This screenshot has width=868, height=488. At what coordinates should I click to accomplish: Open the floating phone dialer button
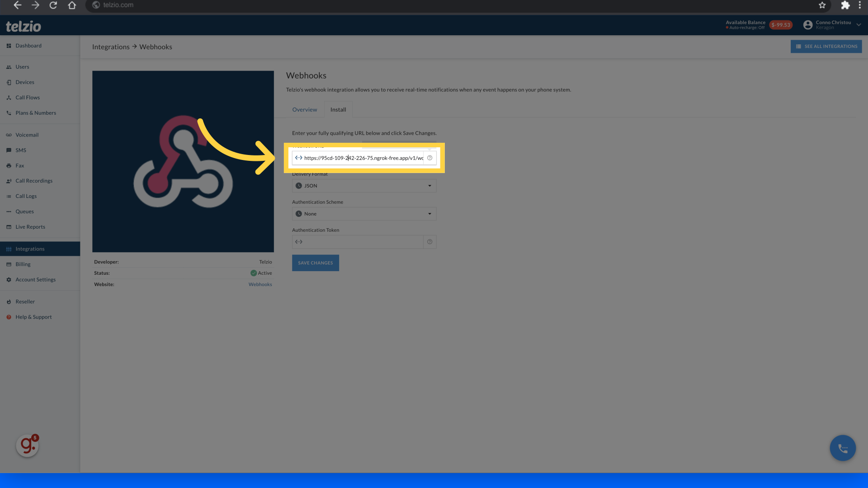tap(843, 448)
